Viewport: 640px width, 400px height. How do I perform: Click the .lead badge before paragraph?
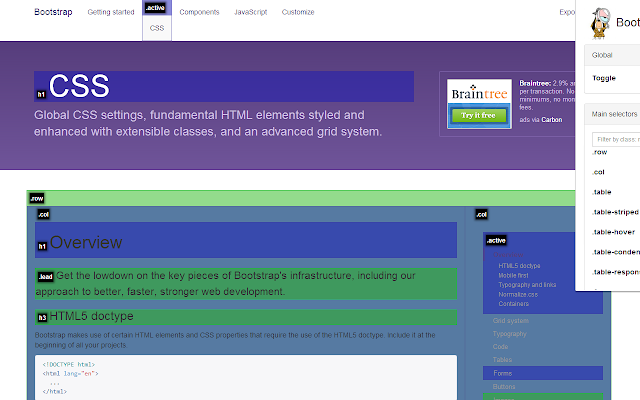[45, 277]
